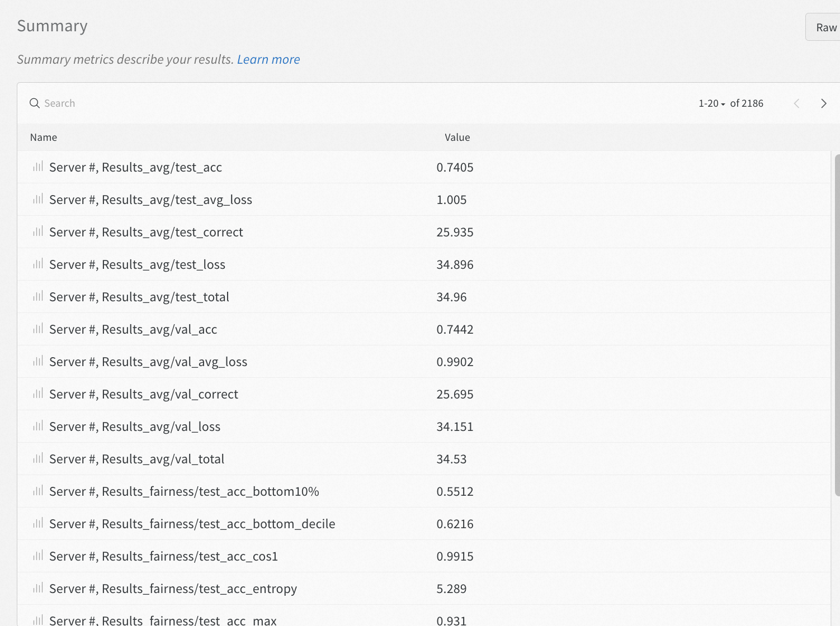Click the bar chart icon for test_acc_cos1
The image size is (840, 626).
[x=37, y=556]
